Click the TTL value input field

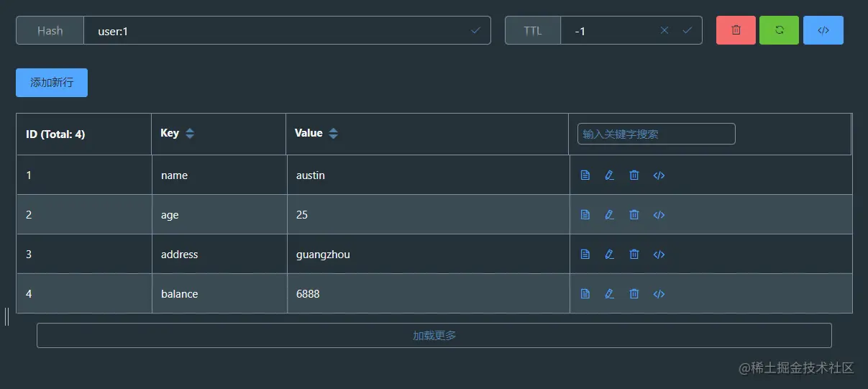click(x=611, y=31)
